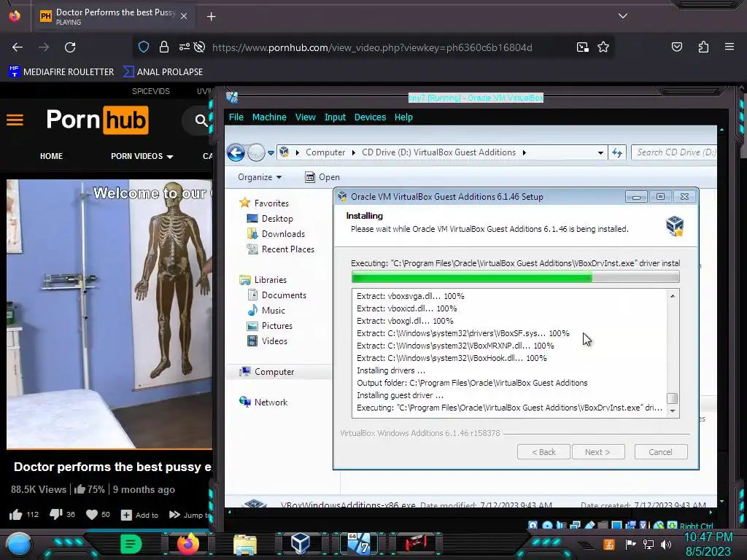
Task: Open the Organize dropdown menu
Action: (260, 177)
